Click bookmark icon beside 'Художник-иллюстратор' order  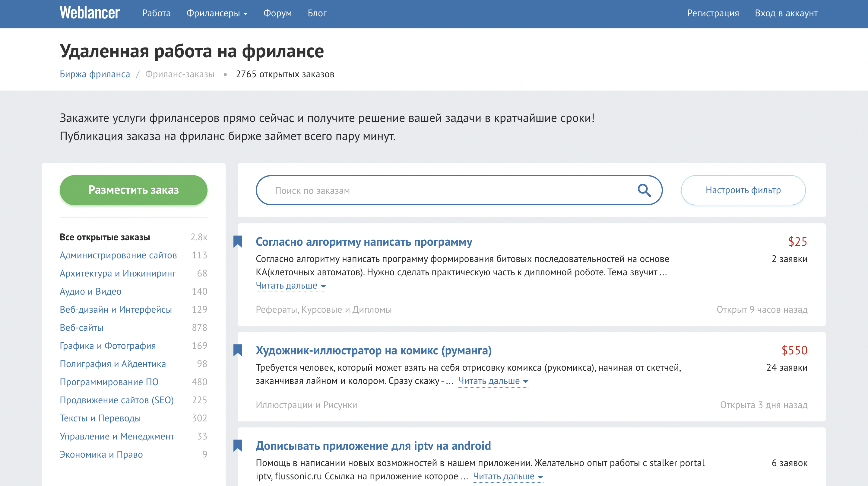tap(238, 350)
